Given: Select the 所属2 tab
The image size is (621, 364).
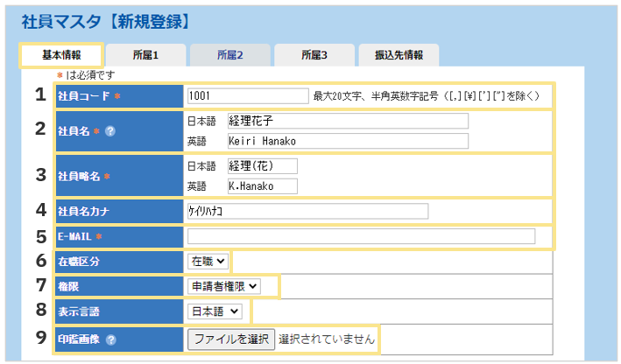Looking at the screenshot, I should (230, 55).
